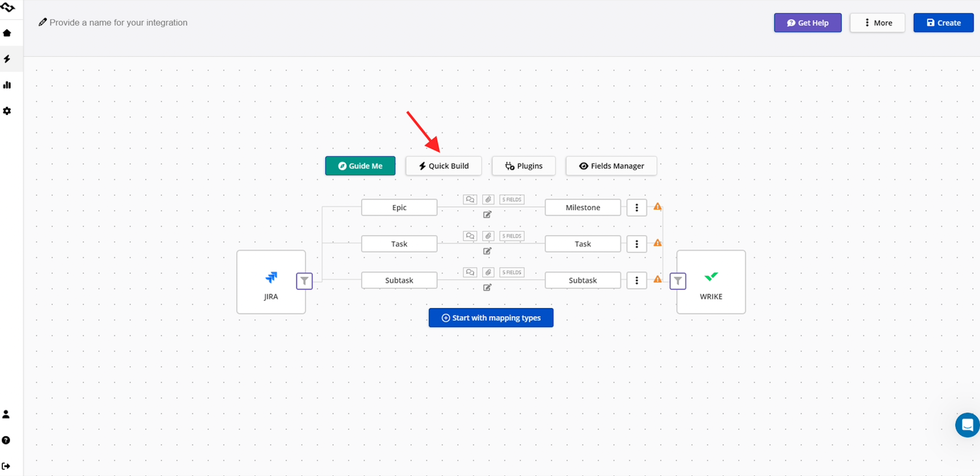Toggle comments icon on Subtask mapping
980x476 pixels.
(470, 273)
